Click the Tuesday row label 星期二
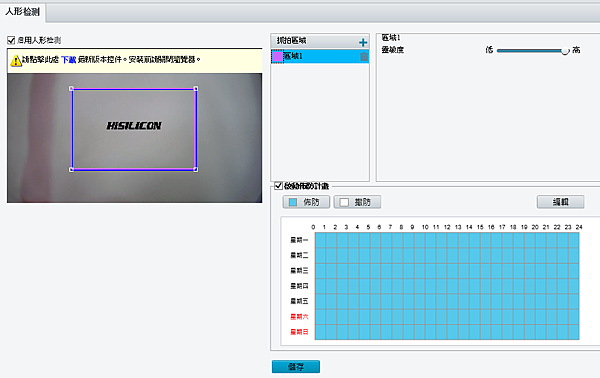Image resolution: width=600 pixels, height=378 pixels. [x=299, y=256]
